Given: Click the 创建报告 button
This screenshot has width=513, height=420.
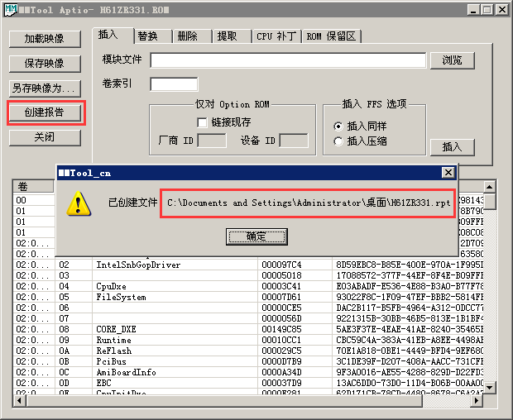Looking at the screenshot, I should [45, 112].
